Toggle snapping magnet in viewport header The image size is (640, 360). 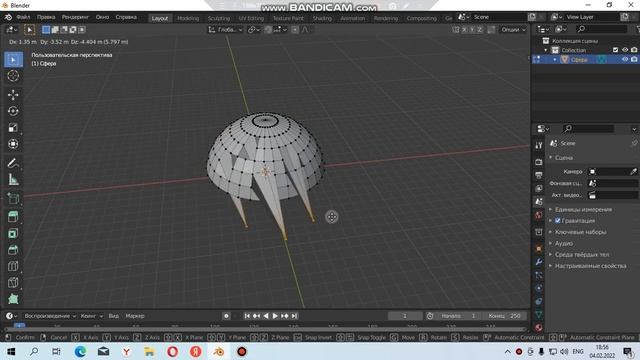point(268,29)
